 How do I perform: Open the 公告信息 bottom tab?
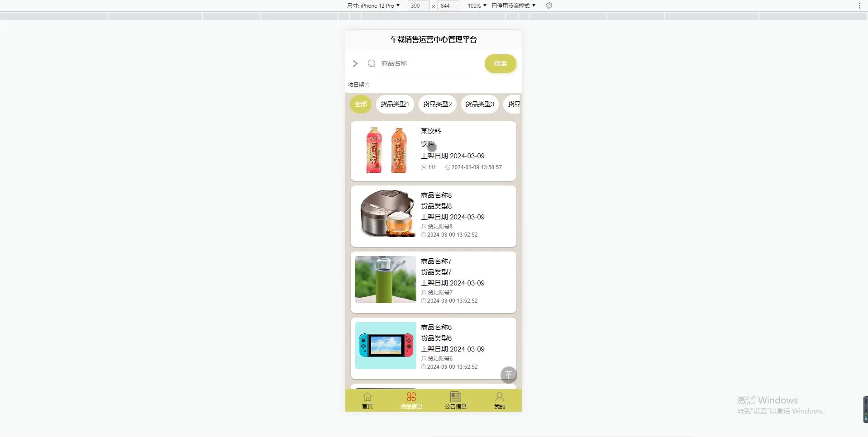tap(455, 401)
